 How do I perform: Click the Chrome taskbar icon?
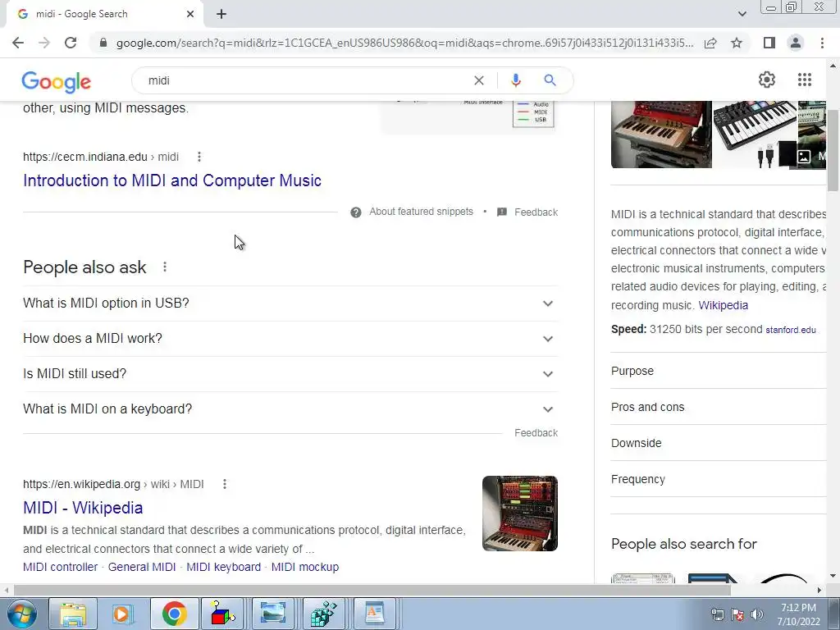pyautogui.click(x=174, y=614)
